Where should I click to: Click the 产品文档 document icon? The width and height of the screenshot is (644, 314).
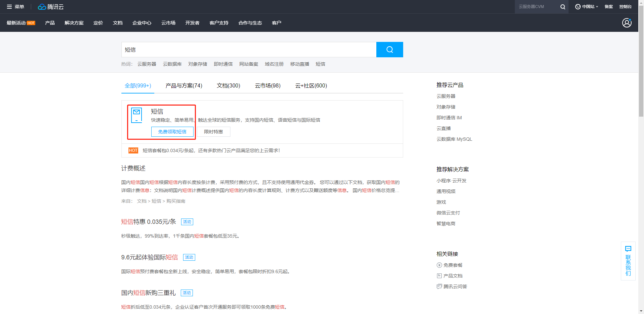pos(439,275)
